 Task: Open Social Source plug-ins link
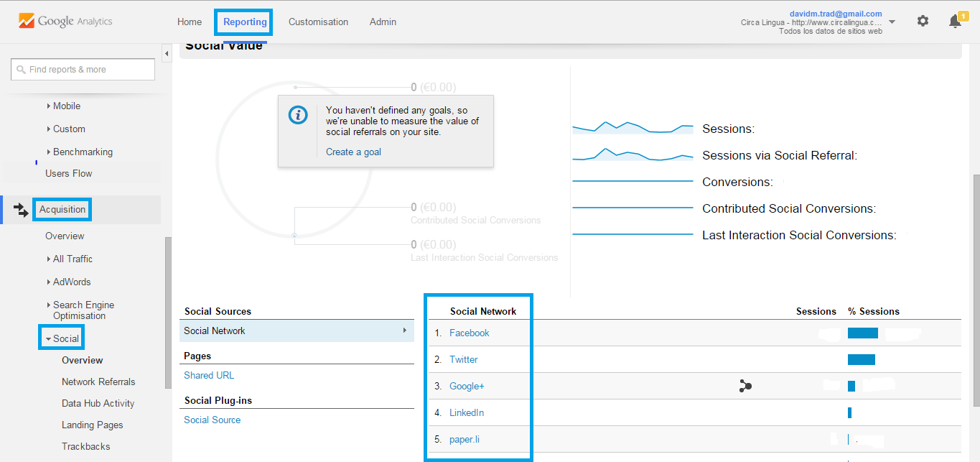pyautogui.click(x=212, y=420)
